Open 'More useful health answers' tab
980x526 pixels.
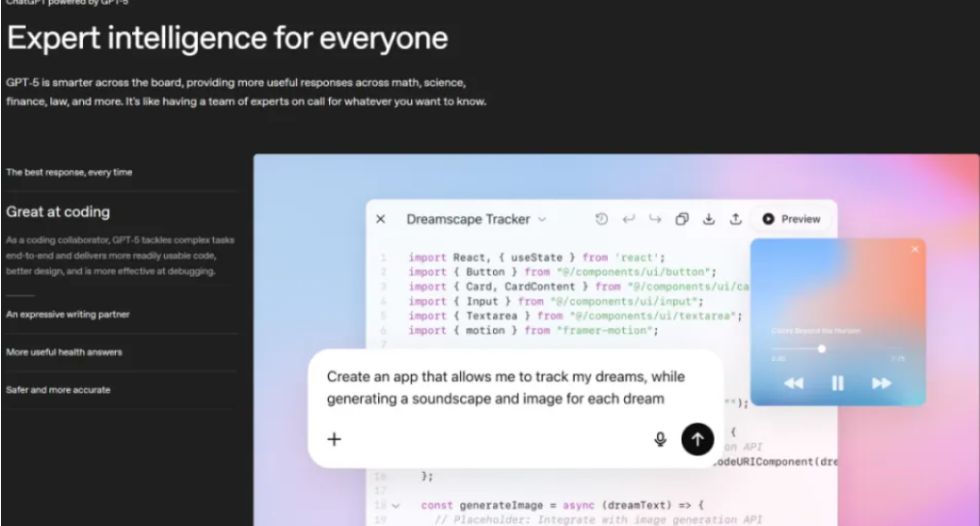(64, 352)
